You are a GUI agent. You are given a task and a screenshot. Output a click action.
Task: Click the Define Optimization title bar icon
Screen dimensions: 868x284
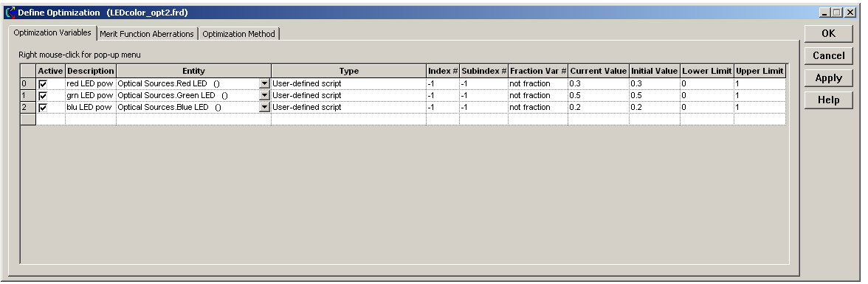click(x=10, y=12)
